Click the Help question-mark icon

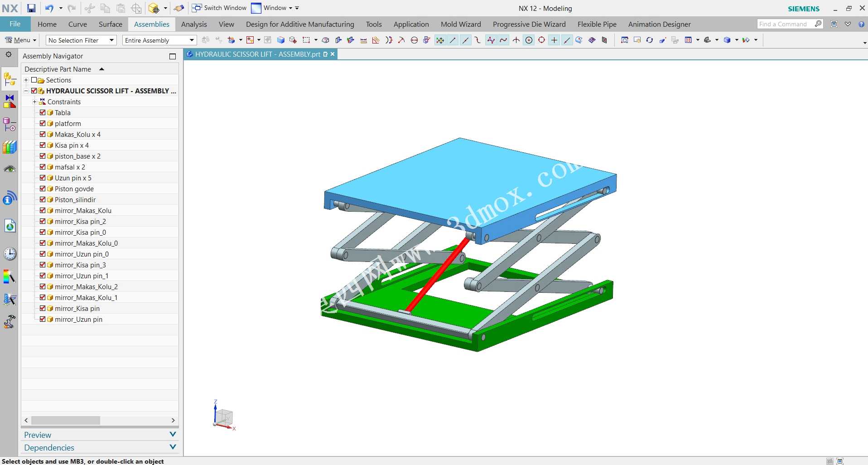point(861,24)
